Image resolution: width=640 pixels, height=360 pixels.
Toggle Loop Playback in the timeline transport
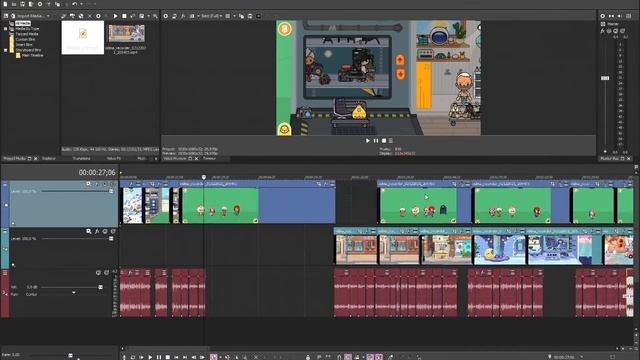(133, 357)
